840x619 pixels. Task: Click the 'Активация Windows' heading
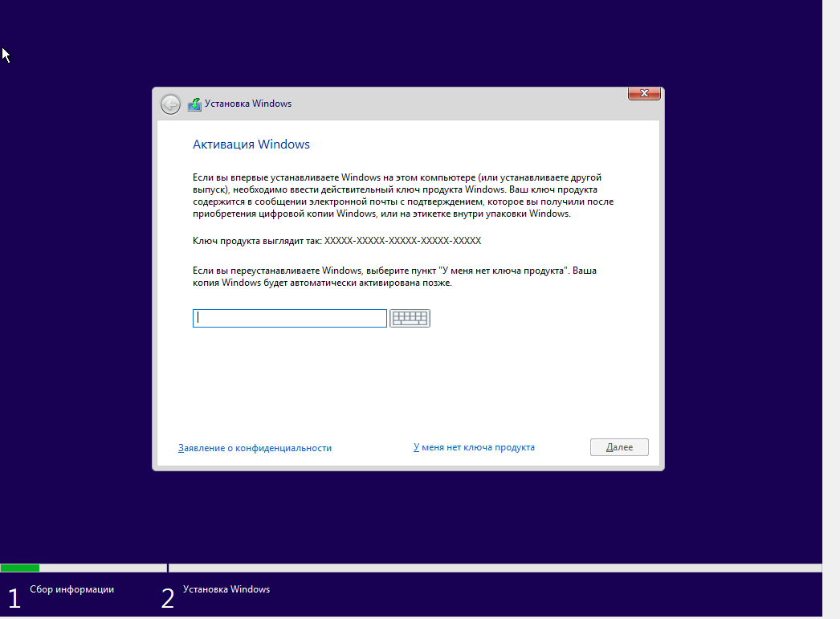[251, 145]
